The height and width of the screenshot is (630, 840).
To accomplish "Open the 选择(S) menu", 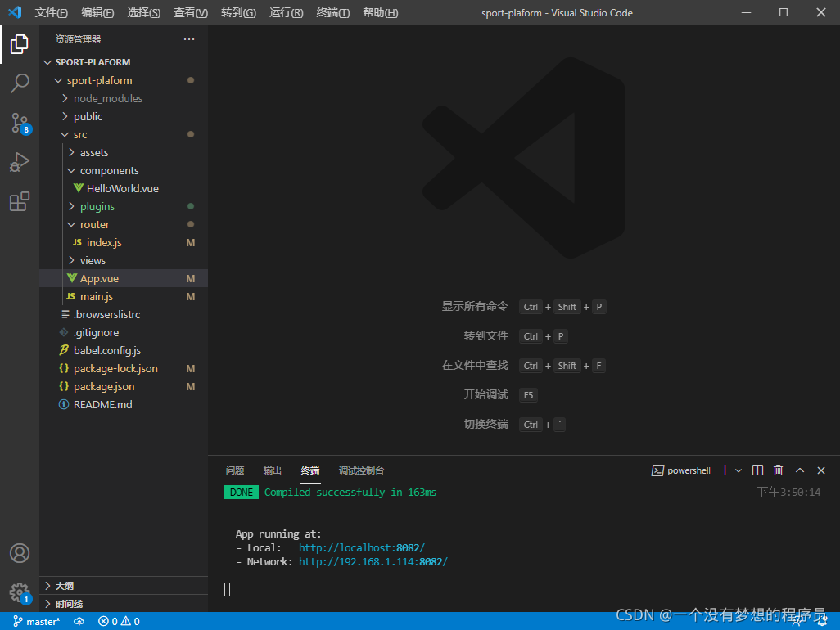I will (143, 12).
